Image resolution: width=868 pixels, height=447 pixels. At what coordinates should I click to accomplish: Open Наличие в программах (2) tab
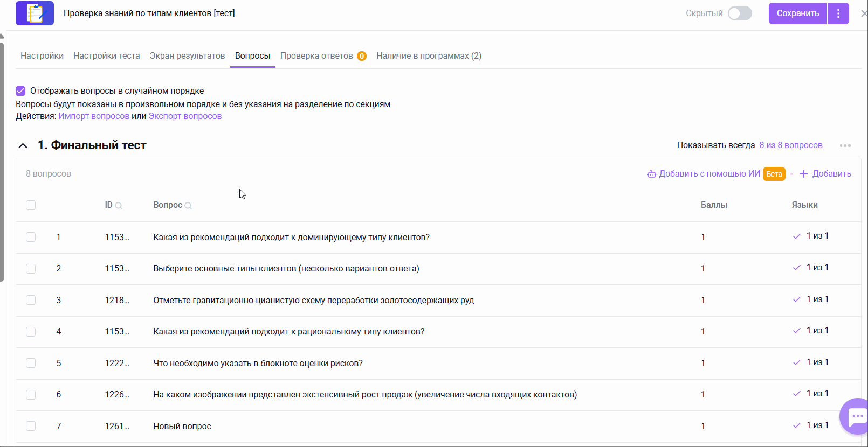pos(429,56)
